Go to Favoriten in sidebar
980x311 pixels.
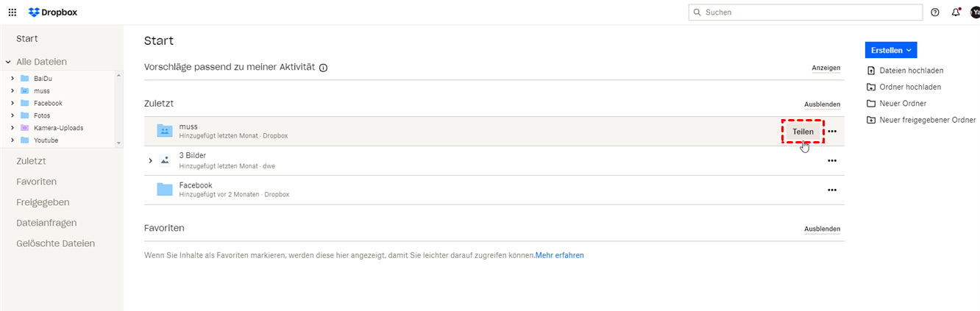click(x=36, y=182)
